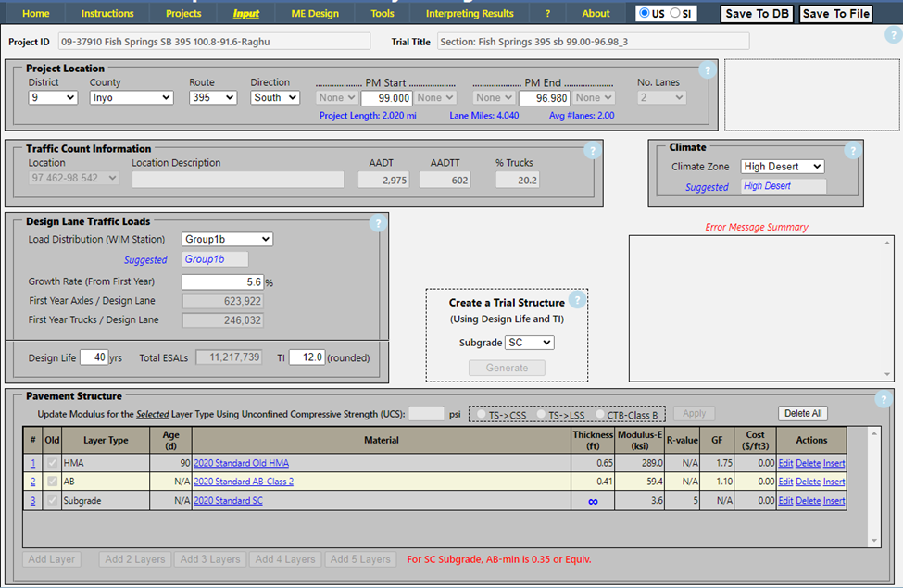Click the Save To DB button
Viewport: 903px width, 588px height.
pyautogui.click(x=757, y=14)
